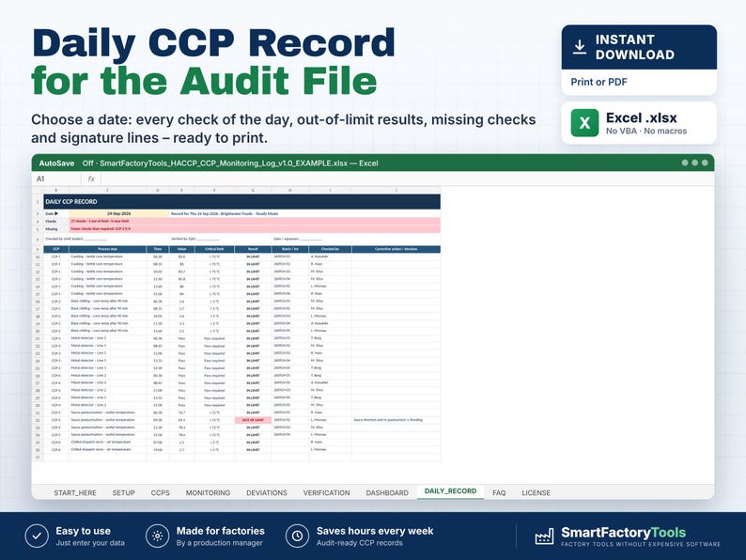Click the 'Sauce diverted and re-pasteurised' corrective action cell
This screenshot has width=746, height=560.
click(396, 420)
